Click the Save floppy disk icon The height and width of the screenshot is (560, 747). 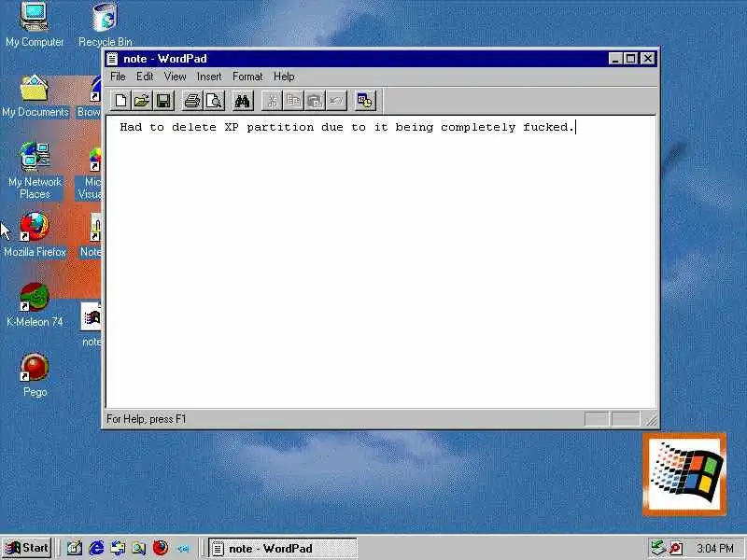163,101
